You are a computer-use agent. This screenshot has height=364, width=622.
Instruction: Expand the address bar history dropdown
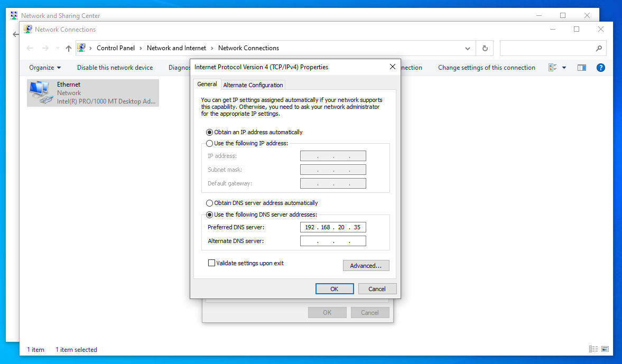(468, 48)
